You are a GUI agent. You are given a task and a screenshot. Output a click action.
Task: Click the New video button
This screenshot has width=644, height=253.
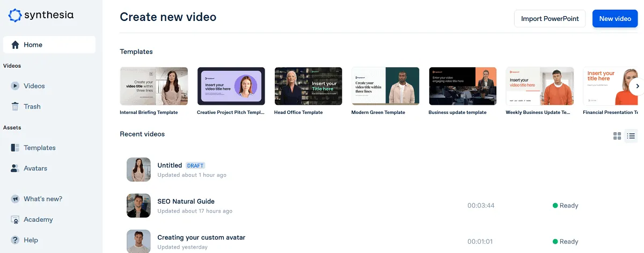pos(615,18)
